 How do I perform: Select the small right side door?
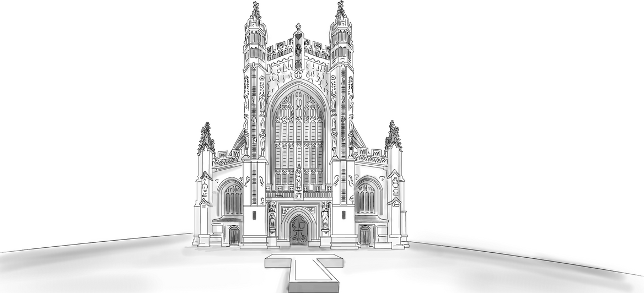point(364,235)
